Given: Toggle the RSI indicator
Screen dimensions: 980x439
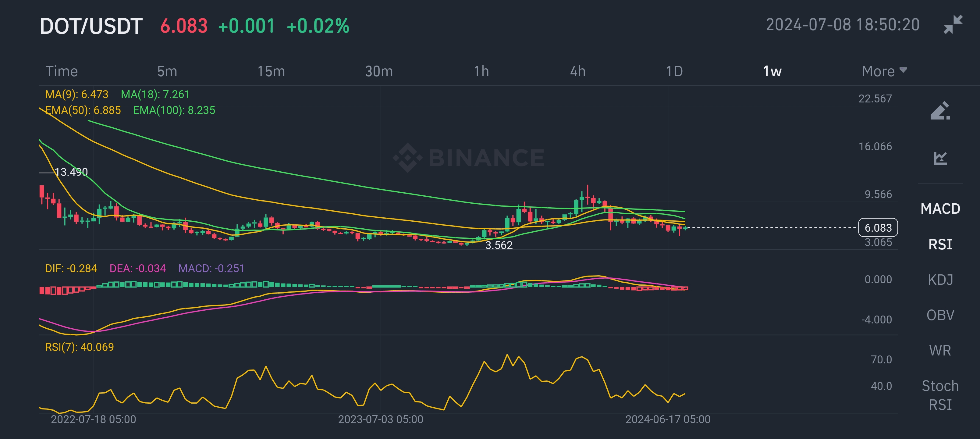Looking at the screenshot, I should pos(940,244).
